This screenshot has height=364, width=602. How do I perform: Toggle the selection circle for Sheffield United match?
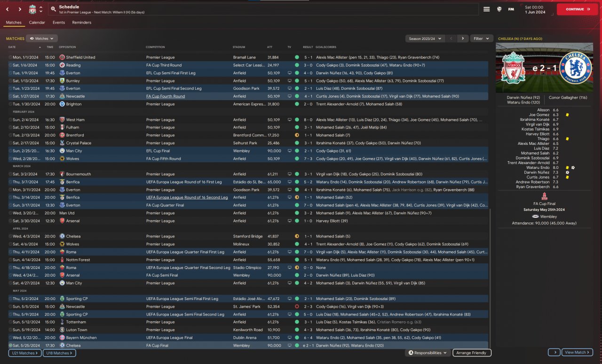pos(10,57)
